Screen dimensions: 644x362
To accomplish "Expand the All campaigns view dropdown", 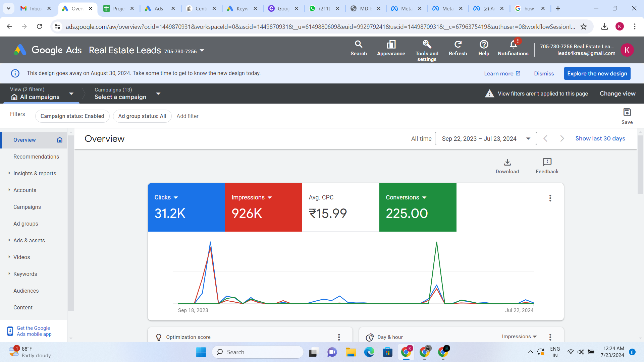I will tap(71, 94).
